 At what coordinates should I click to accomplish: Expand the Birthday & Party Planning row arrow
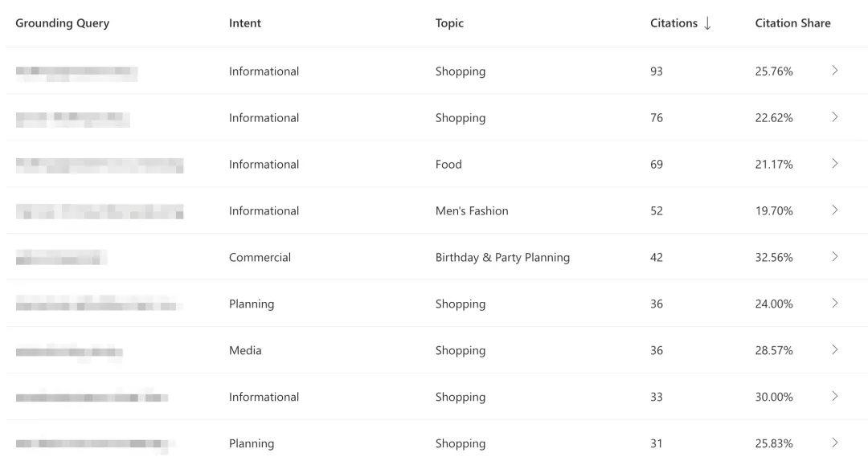pos(835,256)
